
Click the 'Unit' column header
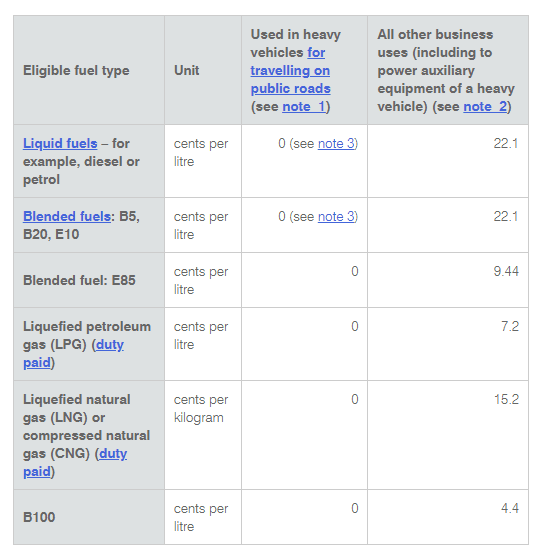pos(187,71)
